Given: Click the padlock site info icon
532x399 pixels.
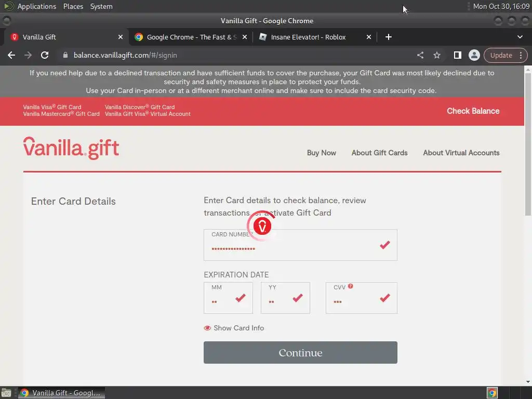Looking at the screenshot, I should click(65, 55).
